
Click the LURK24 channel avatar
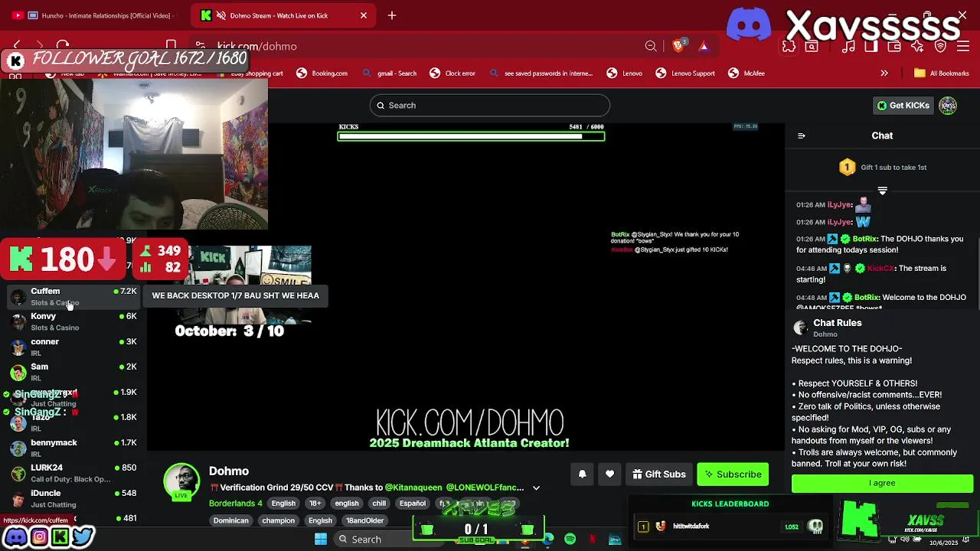click(x=18, y=473)
